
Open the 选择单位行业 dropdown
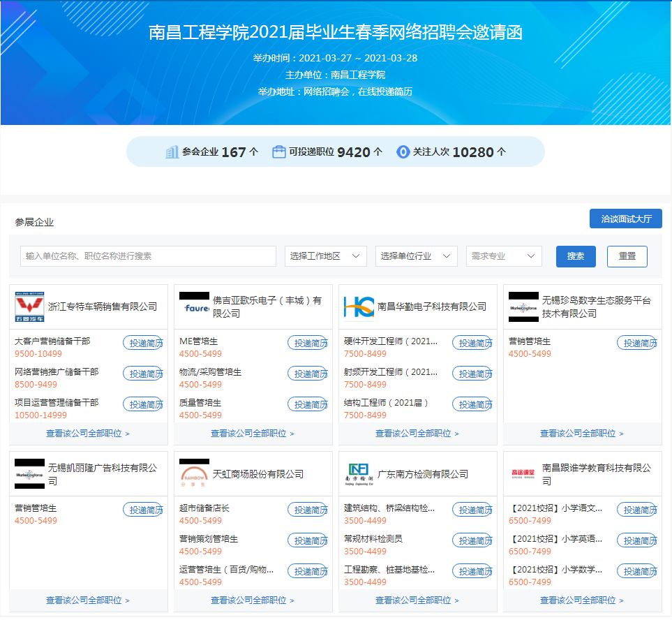[417, 256]
